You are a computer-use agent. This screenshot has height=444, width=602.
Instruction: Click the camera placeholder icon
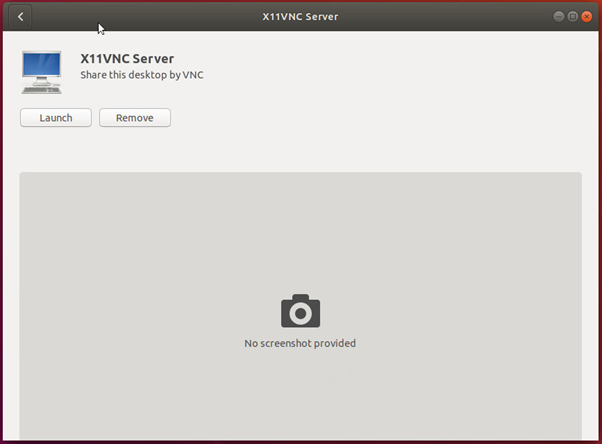point(300,311)
